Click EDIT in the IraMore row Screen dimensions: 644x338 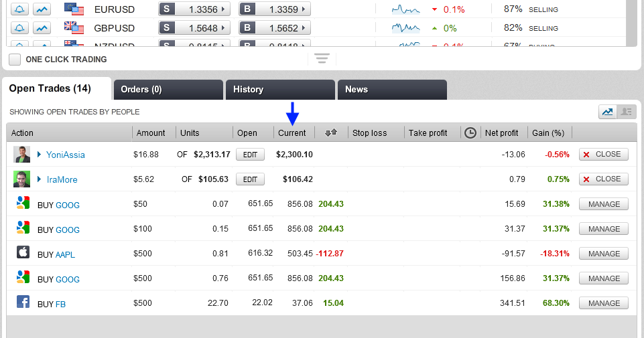pyautogui.click(x=250, y=179)
